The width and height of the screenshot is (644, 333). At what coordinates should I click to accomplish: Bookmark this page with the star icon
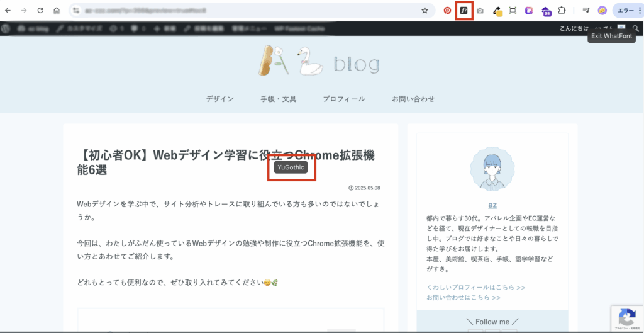[x=425, y=10]
